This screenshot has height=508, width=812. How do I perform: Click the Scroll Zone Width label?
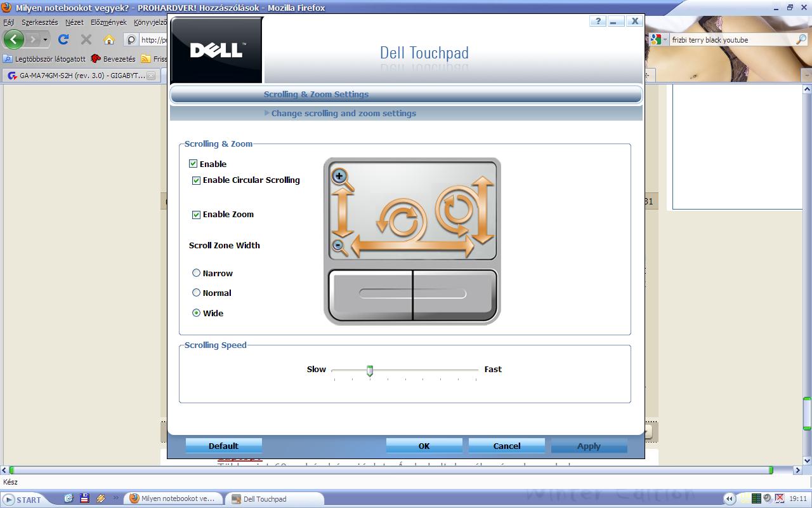[x=225, y=246]
